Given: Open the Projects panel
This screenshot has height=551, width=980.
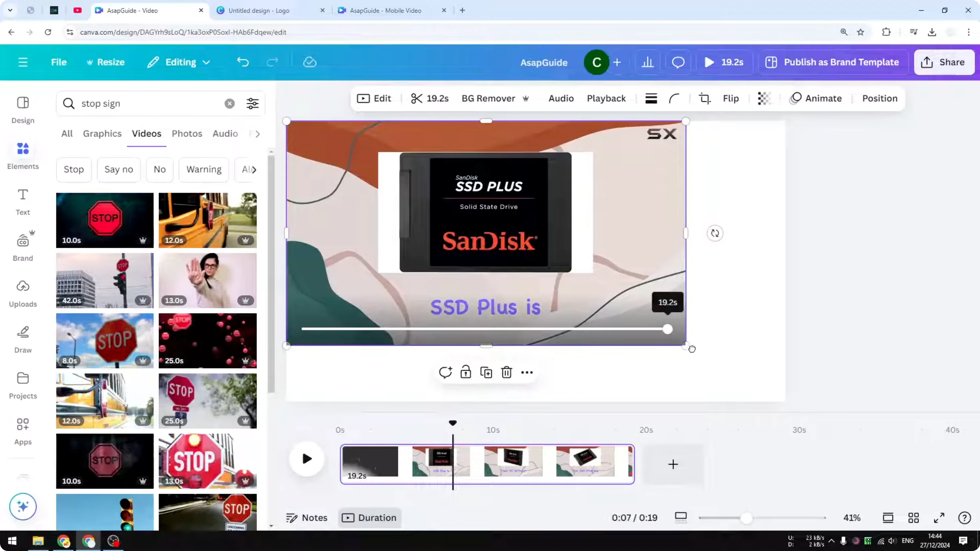Looking at the screenshot, I should 22,384.
